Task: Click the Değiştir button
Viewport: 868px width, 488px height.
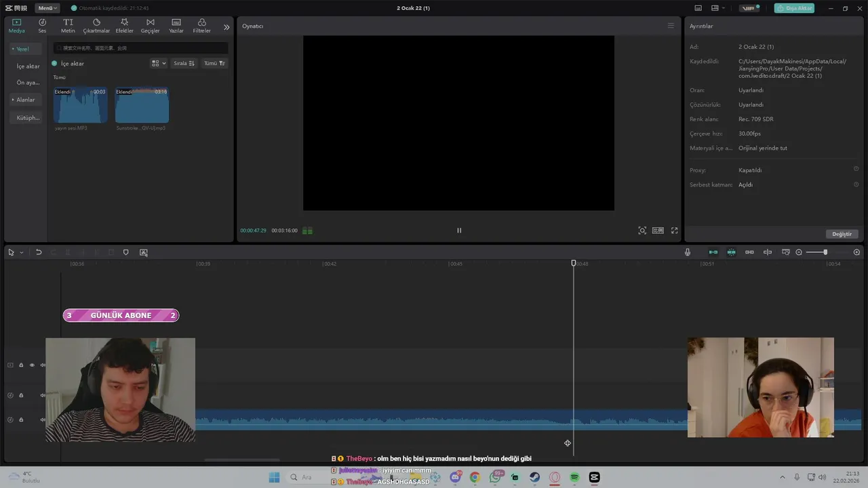Action: 842,234
